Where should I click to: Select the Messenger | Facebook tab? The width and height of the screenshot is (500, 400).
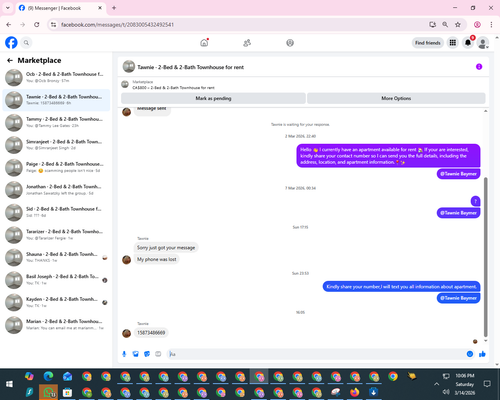tap(61, 8)
